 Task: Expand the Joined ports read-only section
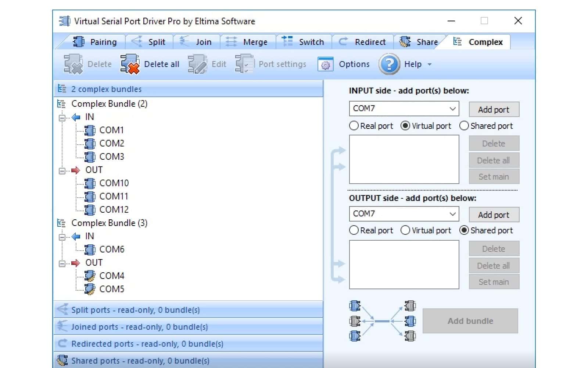189,327
